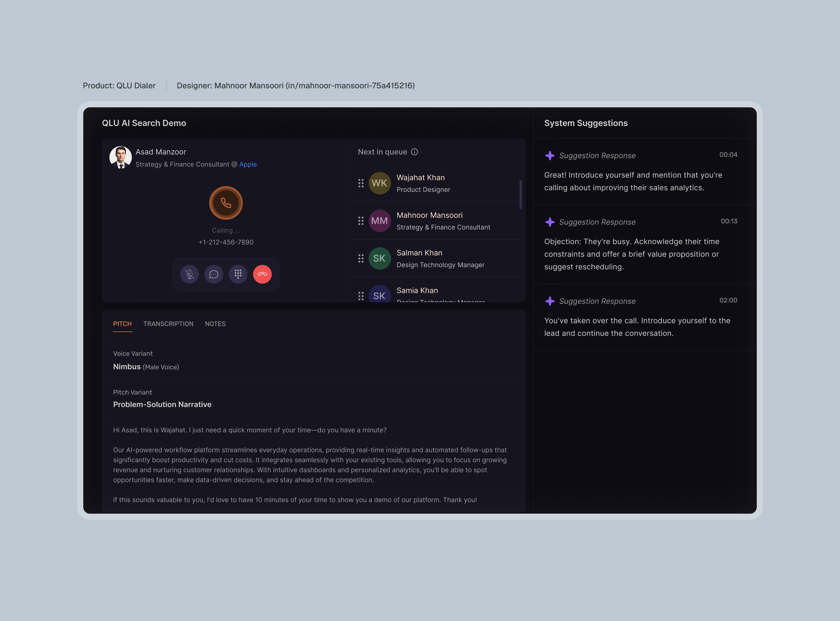Switch to the NOTES tab
Screen dimensions: 840x621
(x=215, y=324)
